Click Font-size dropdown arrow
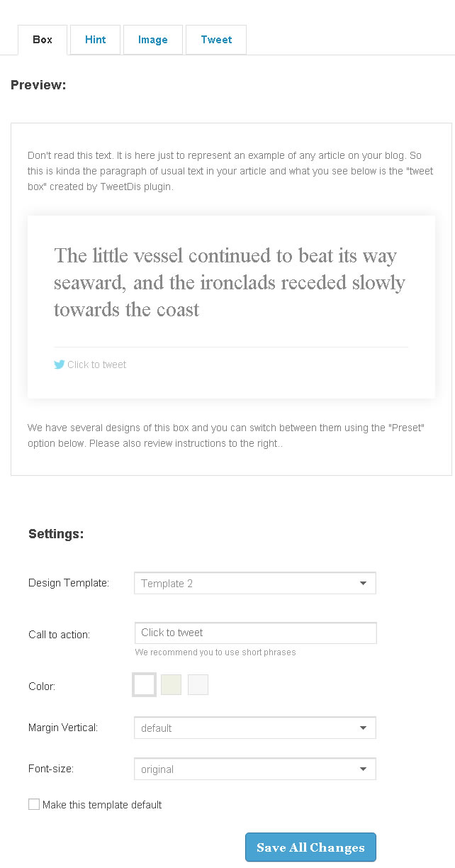 tap(363, 769)
